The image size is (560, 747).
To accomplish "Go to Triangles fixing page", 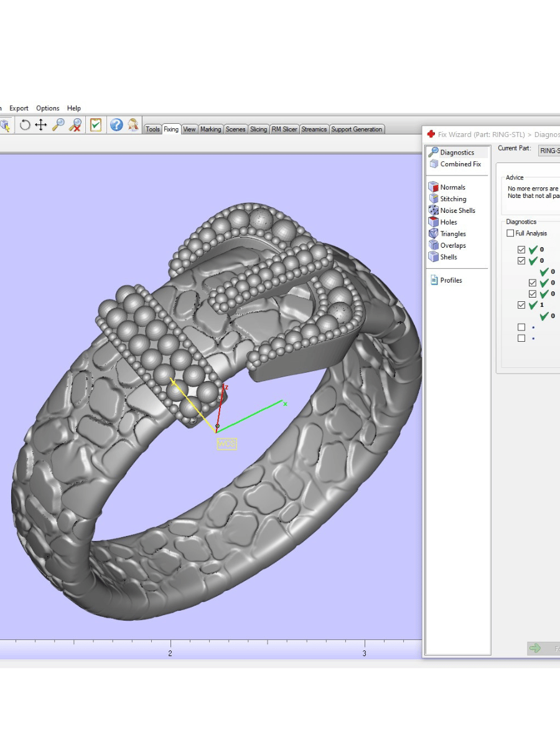I will 453,234.
